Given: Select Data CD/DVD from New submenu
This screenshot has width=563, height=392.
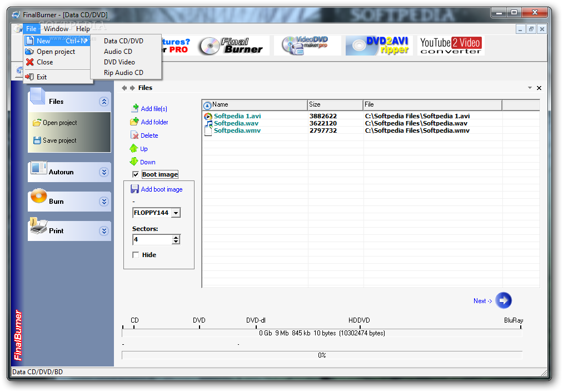Looking at the screenshot, I should coord(123,41).
